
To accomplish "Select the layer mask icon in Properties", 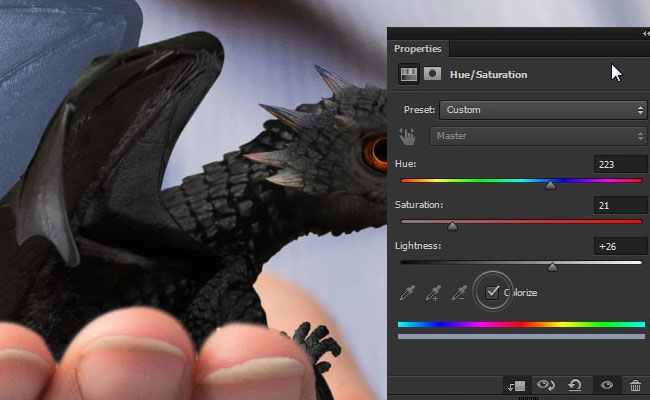I will tap(432, 74).
